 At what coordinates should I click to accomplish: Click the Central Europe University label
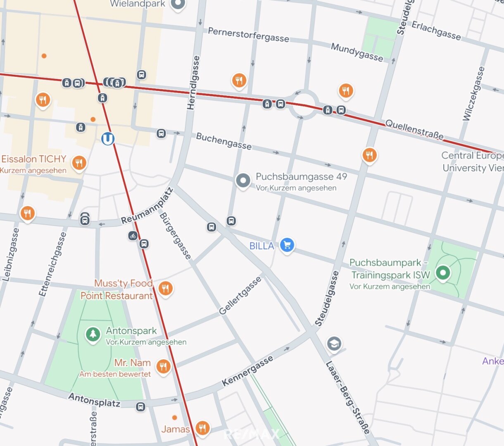[x=473, y=161]
